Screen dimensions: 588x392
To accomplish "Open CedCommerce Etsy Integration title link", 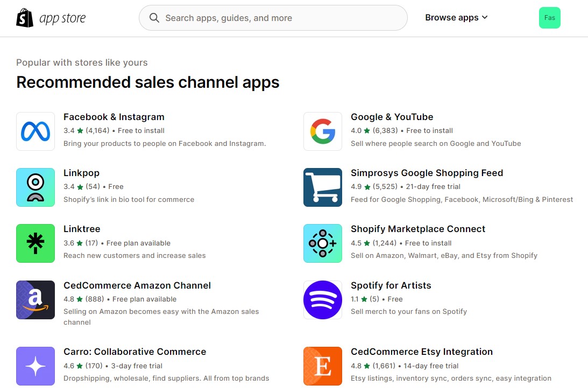I will click(422, 352).
